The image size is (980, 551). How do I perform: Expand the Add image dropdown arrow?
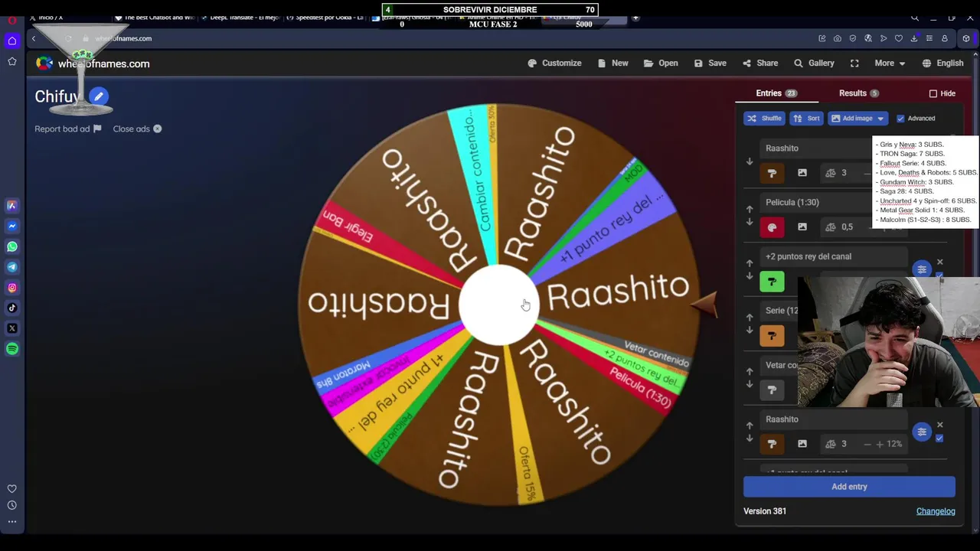[880, 119]
